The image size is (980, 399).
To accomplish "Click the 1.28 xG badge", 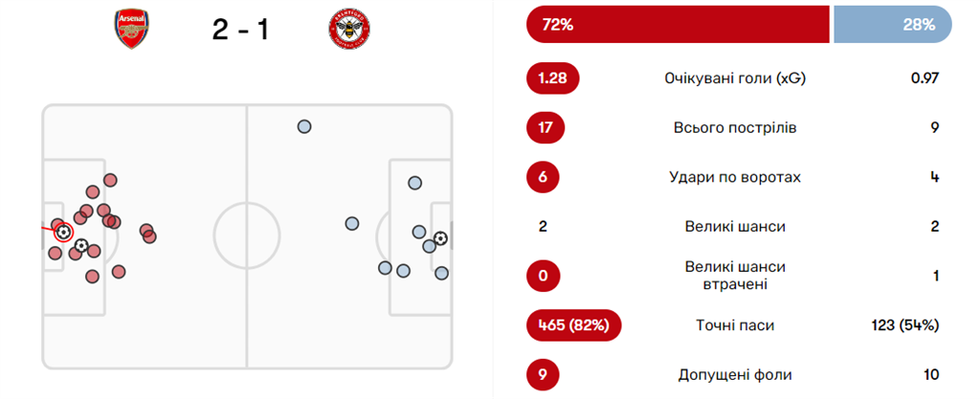I will (553, 78).
